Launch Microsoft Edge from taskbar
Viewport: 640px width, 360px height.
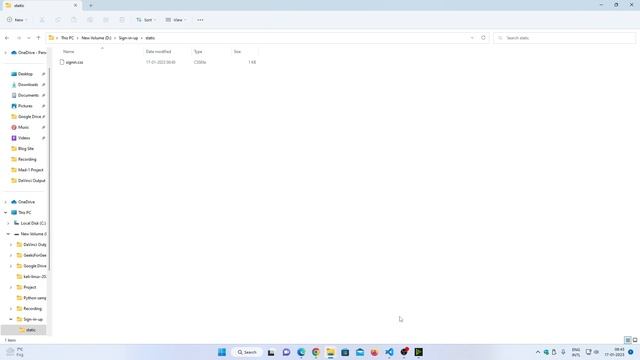coord(301,352)
